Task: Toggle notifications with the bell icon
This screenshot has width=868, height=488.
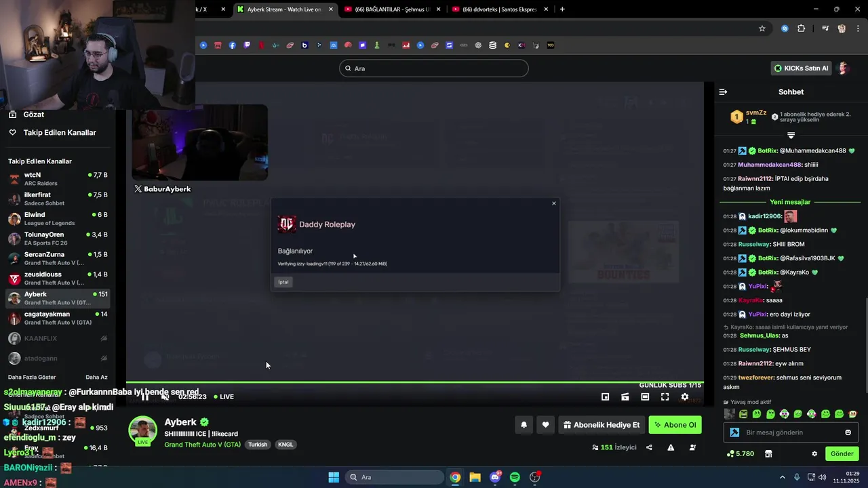Action: point(524,425)
